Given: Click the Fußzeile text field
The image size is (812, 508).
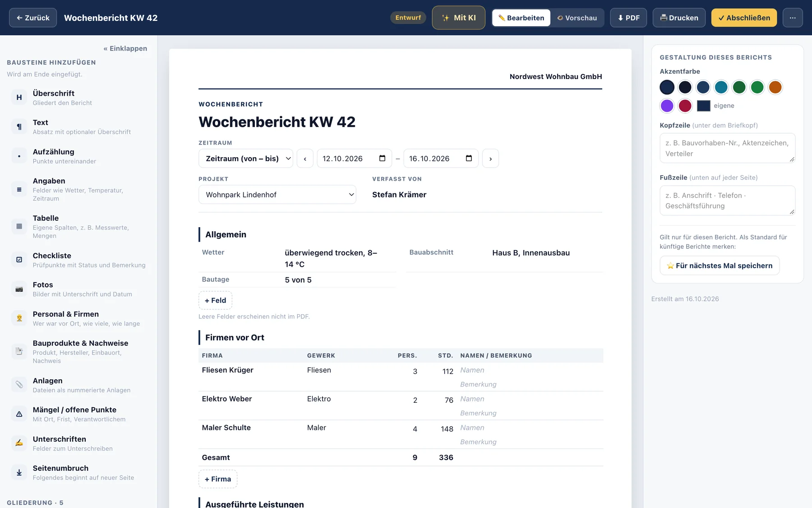Looking at the screenshot, I should 727,200.
